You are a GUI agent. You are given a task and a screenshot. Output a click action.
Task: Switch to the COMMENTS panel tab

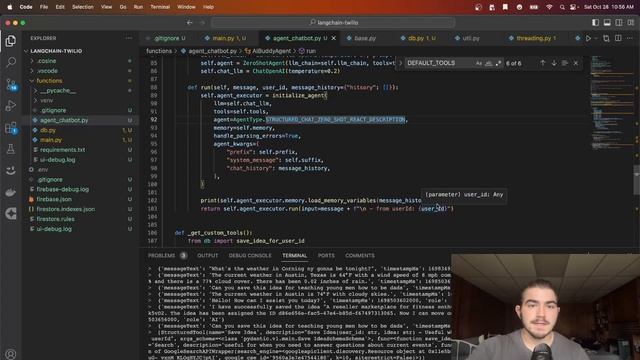click(x=360, y=256)
